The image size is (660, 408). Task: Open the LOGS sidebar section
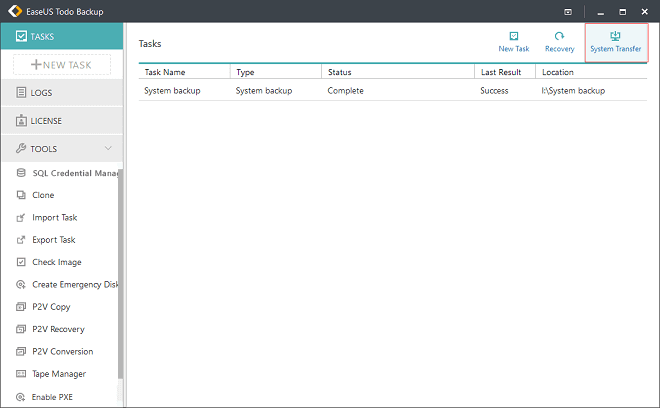[62, 92]
